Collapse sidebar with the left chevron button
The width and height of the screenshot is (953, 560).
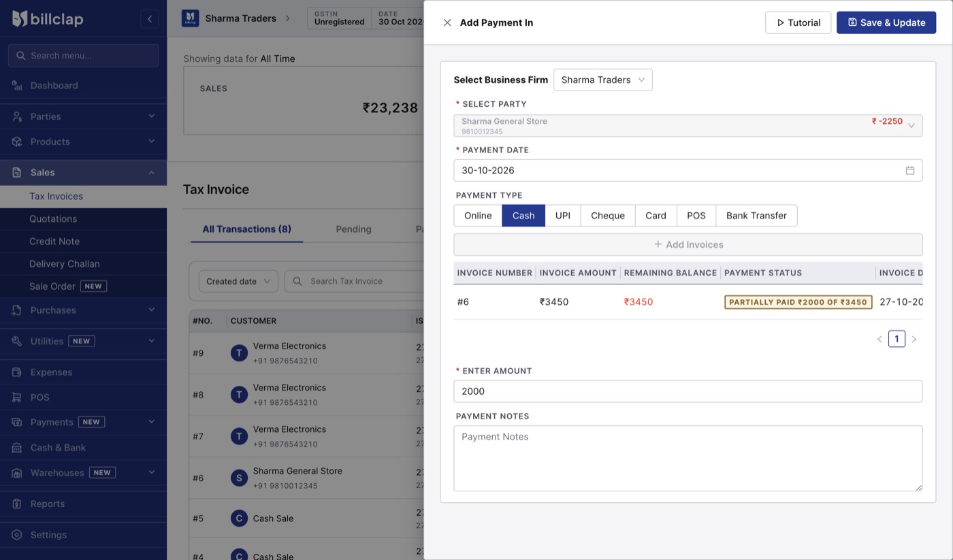point(150,19)
